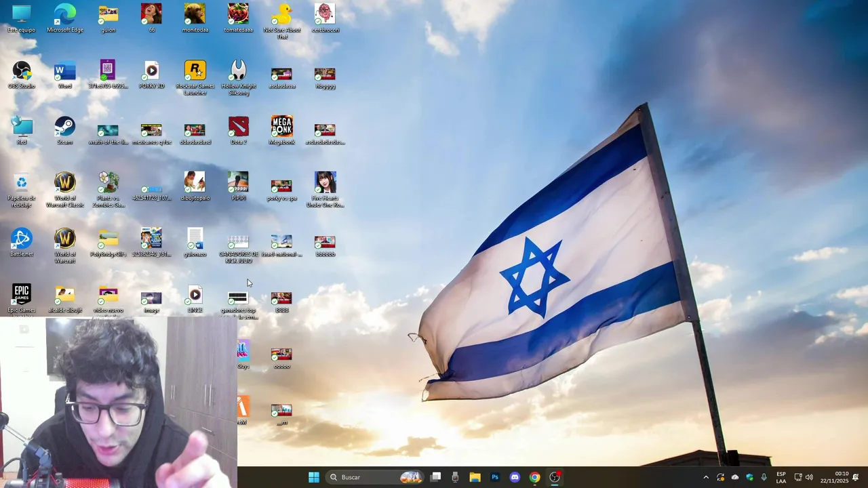Open Discord from taskbar
The width and height of the screenshot is (868, 488).
point(515,477)
